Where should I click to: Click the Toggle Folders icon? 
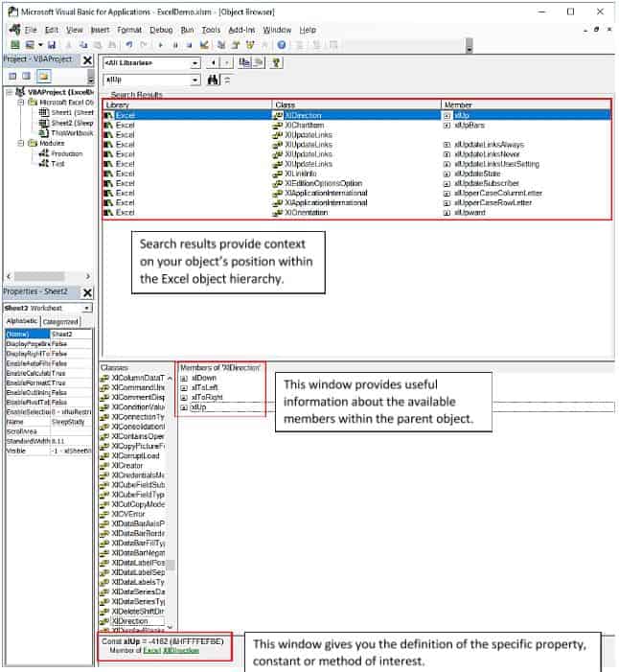tap(44, 77)
